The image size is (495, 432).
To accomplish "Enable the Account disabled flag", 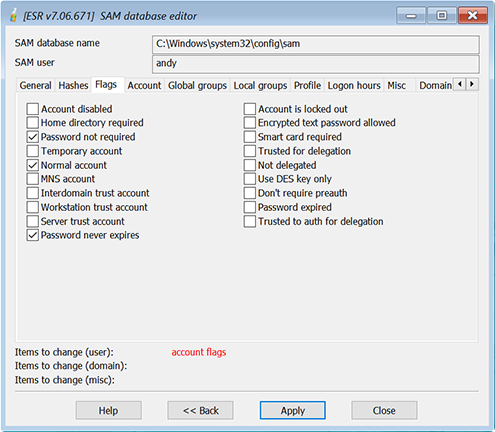I will 33,109.
